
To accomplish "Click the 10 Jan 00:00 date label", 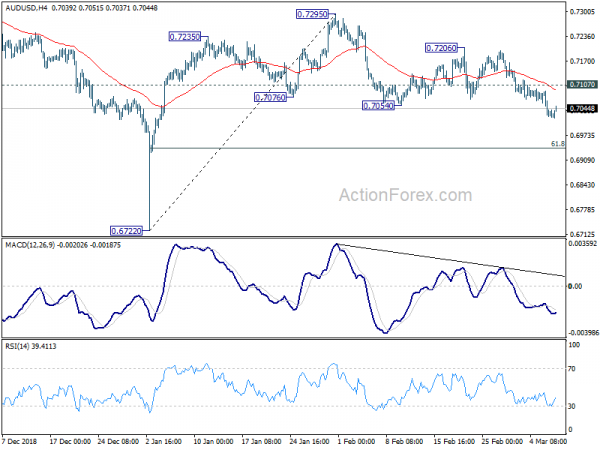I will point(214,441).
